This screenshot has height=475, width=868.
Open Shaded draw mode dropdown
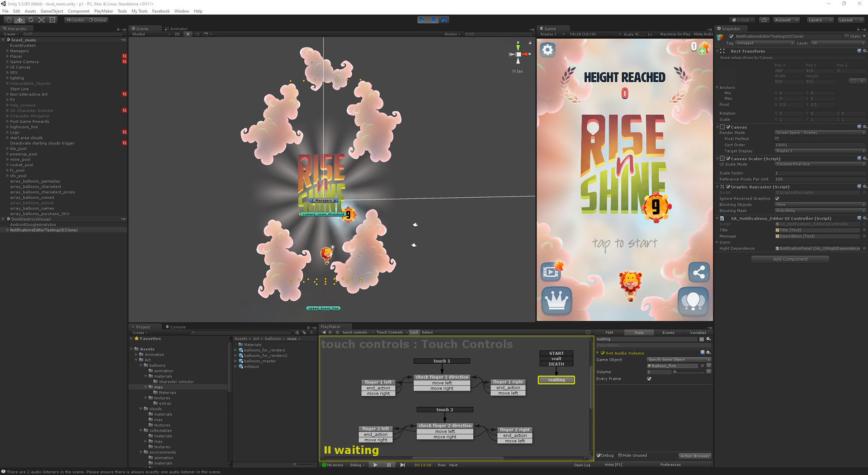pos(151,34)
